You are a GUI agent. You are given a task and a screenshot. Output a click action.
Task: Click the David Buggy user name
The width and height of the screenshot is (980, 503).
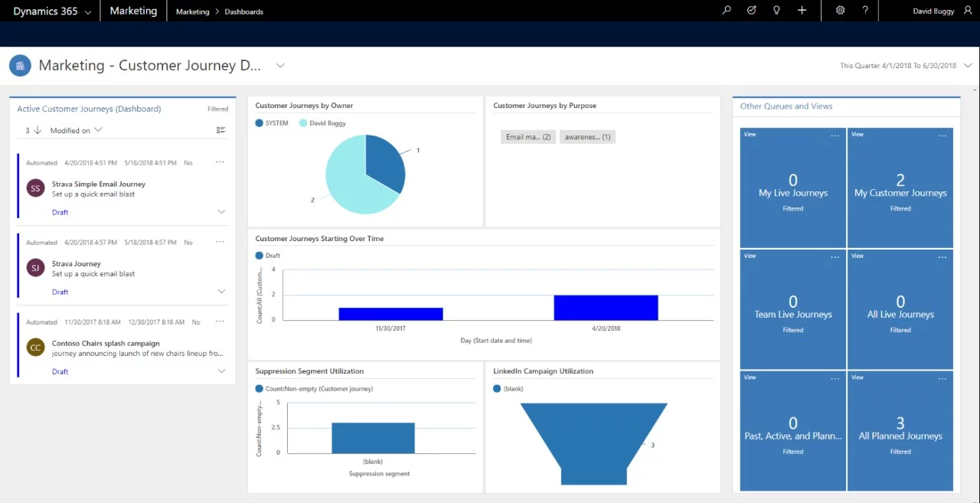coord(935,11)
